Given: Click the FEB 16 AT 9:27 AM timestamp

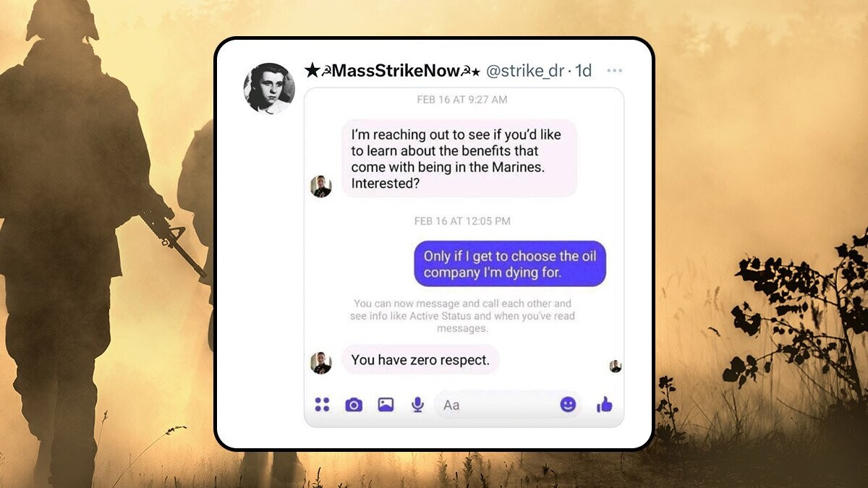Looking at the screenshot, I should (462, 100).
